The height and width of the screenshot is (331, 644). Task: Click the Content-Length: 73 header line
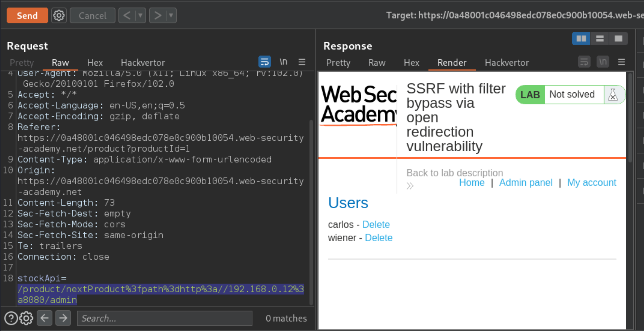[x=66, y=203]
